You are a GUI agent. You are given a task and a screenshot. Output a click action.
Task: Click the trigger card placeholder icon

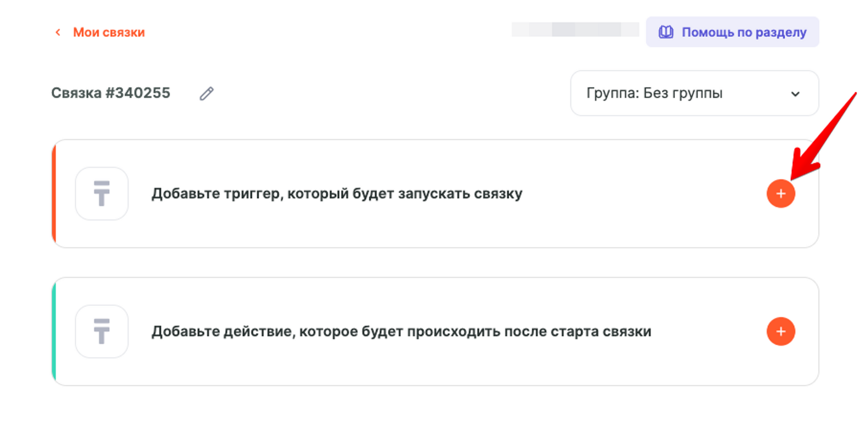click(x=102, y=193)
